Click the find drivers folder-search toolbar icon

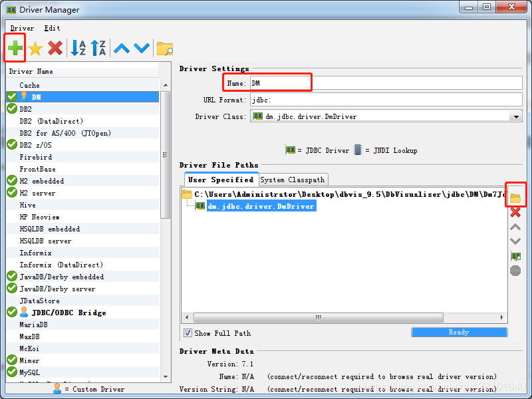click(165, 49)
